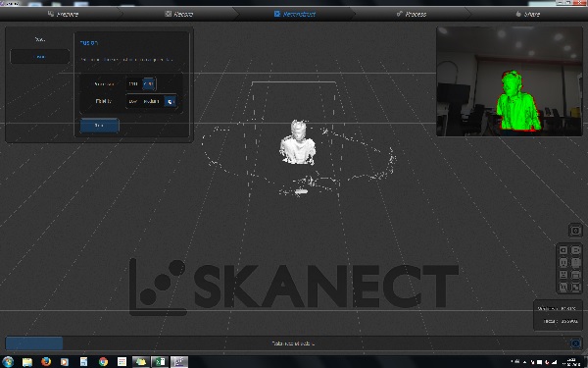
Task: Click the Run button in Fusion panel
Action: [x=99, y=126]
